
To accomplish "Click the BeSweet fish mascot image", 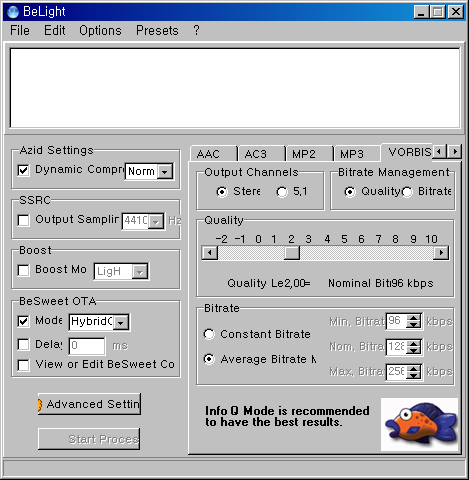I will [x=419, y=424].
